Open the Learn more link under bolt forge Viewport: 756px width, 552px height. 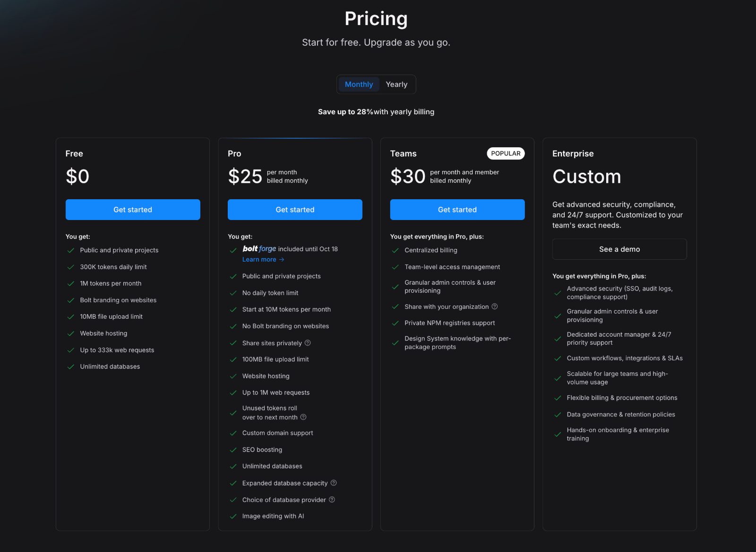point(259,260)
